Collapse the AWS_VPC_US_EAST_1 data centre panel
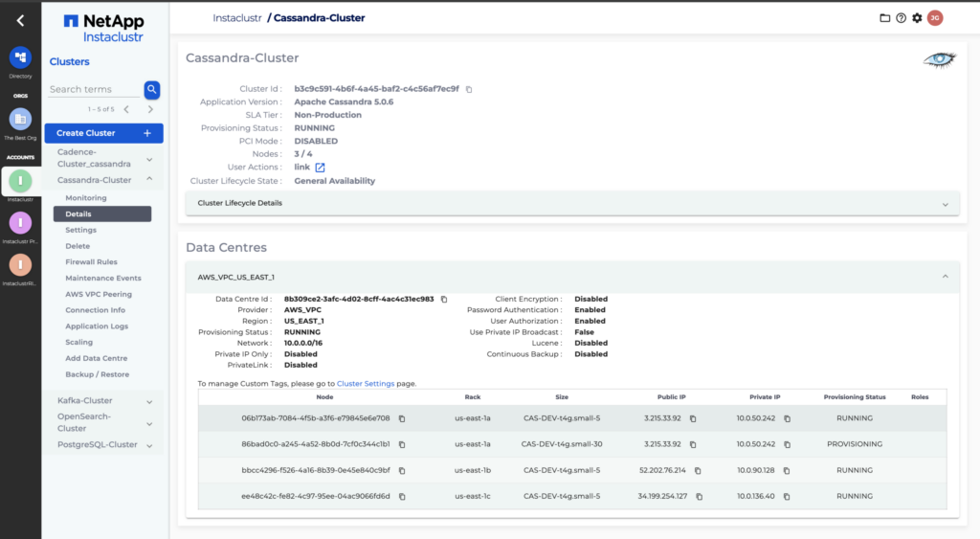 (945, 277)
